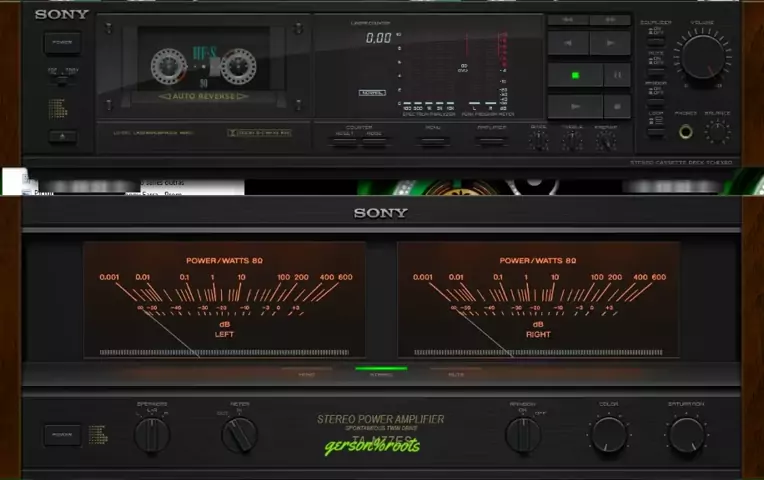
Task: Click the Sony logo on the amplifier
Action: click(x=381, y=213)
